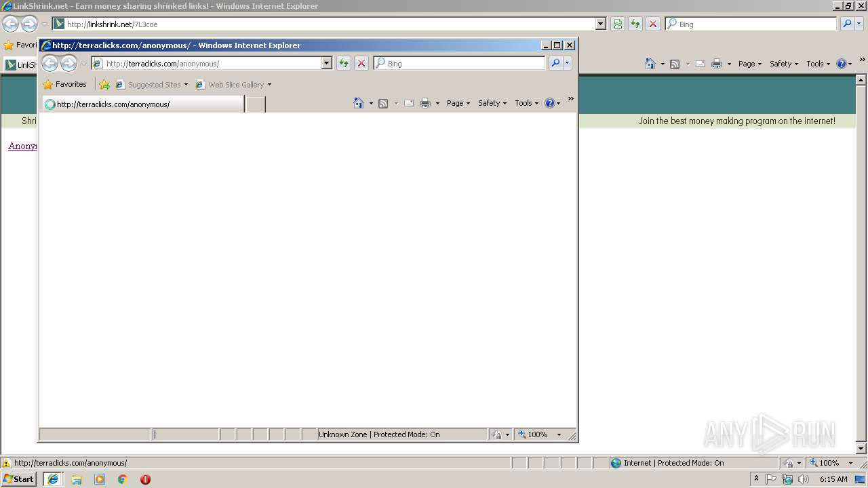Stop loading the terraclicks popup page
Screen dimensions: 868x488
361,63
